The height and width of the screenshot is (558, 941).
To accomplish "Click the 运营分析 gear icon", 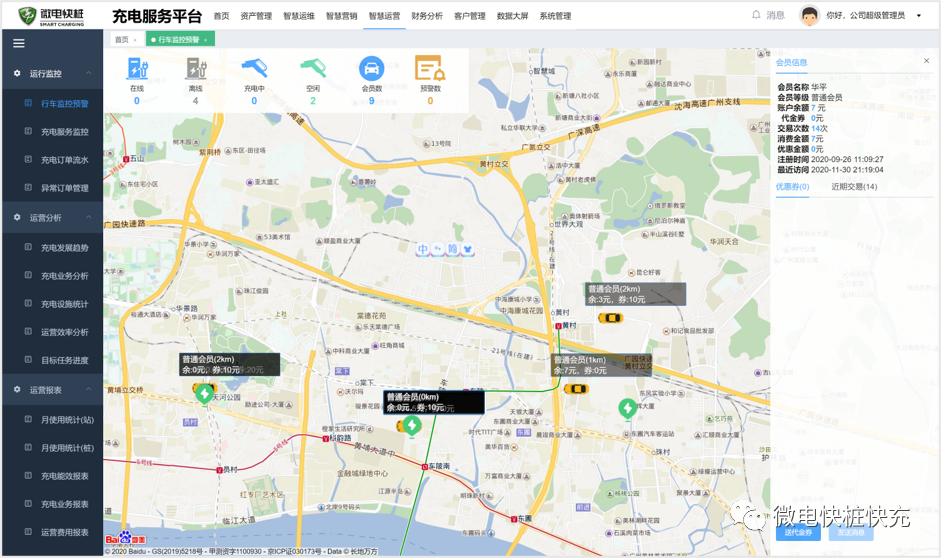I will tap(17, 217).
